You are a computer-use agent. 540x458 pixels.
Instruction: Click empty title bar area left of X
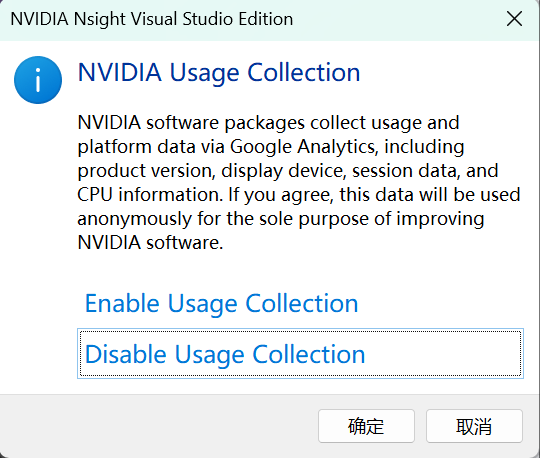point(396,19)
